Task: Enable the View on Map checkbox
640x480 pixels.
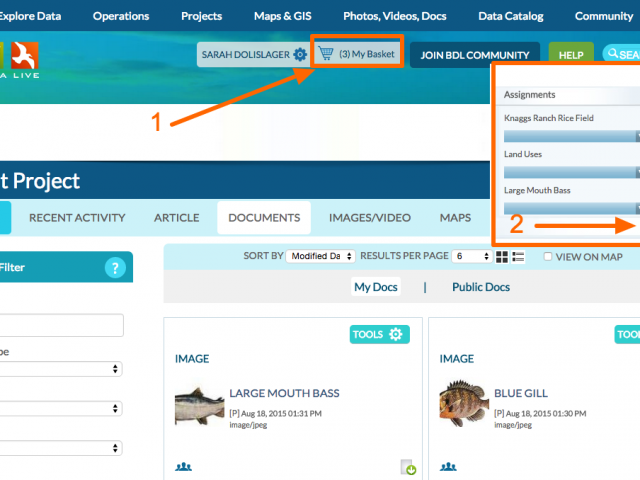Action: pos(548,256)
